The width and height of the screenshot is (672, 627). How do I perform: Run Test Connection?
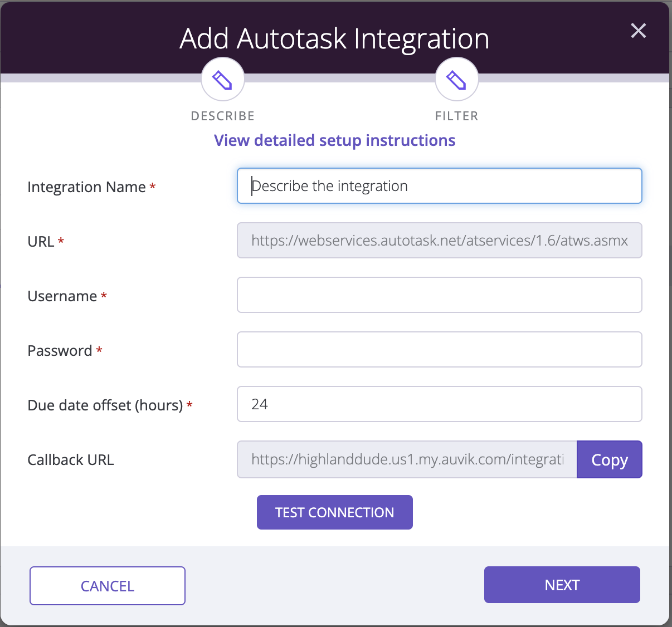(335, 512)
